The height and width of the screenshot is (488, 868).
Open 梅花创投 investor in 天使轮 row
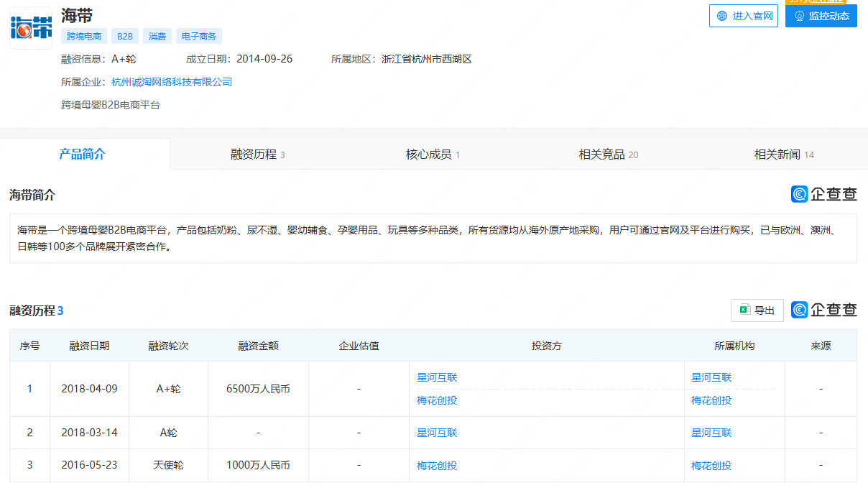coord(437,466)
